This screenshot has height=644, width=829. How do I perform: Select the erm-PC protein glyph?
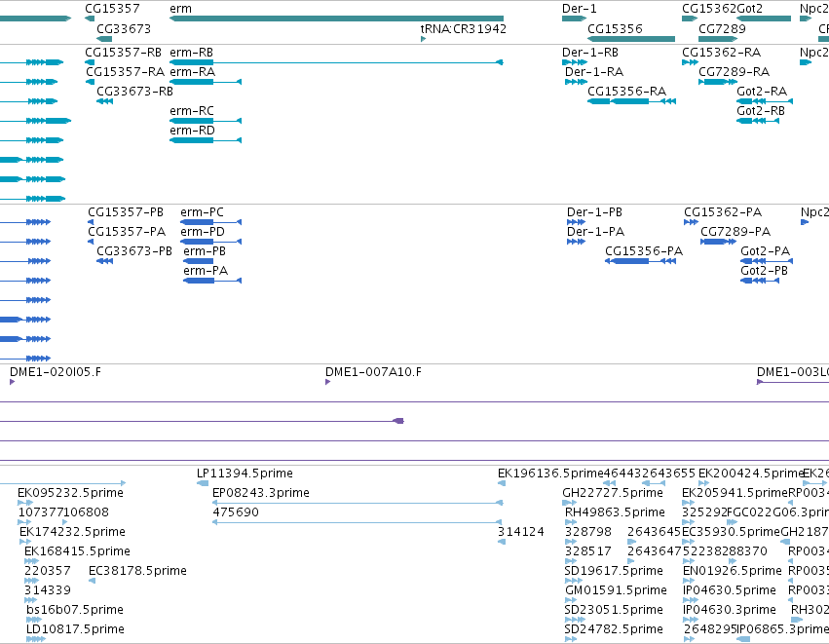211,222
